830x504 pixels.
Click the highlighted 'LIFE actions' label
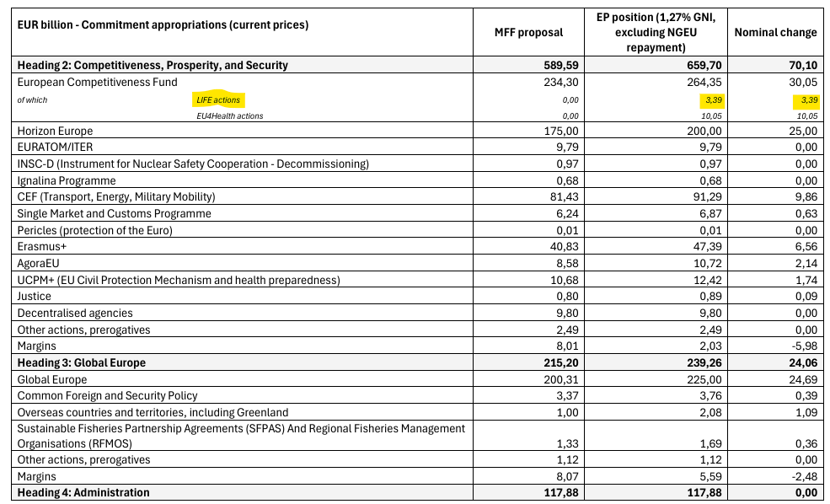(x=218, y=100)
